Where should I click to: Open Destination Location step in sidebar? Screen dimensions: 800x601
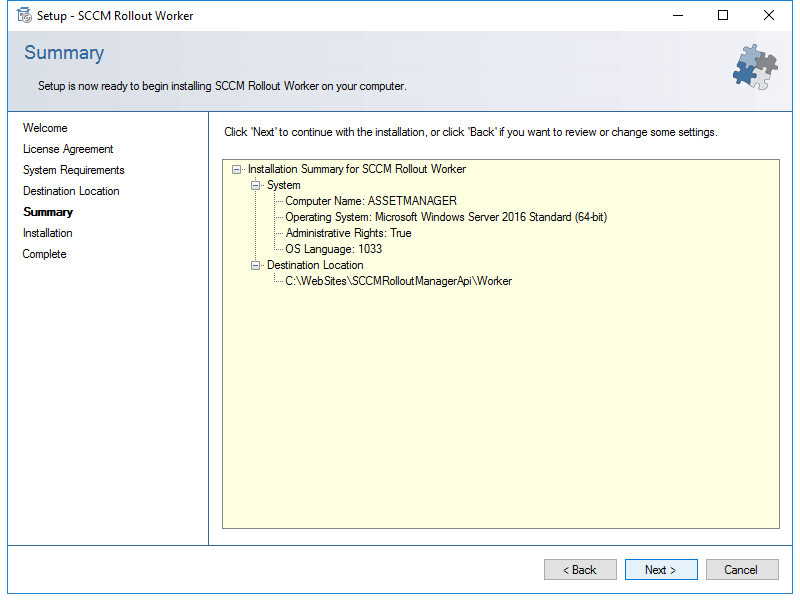point(71,191)
